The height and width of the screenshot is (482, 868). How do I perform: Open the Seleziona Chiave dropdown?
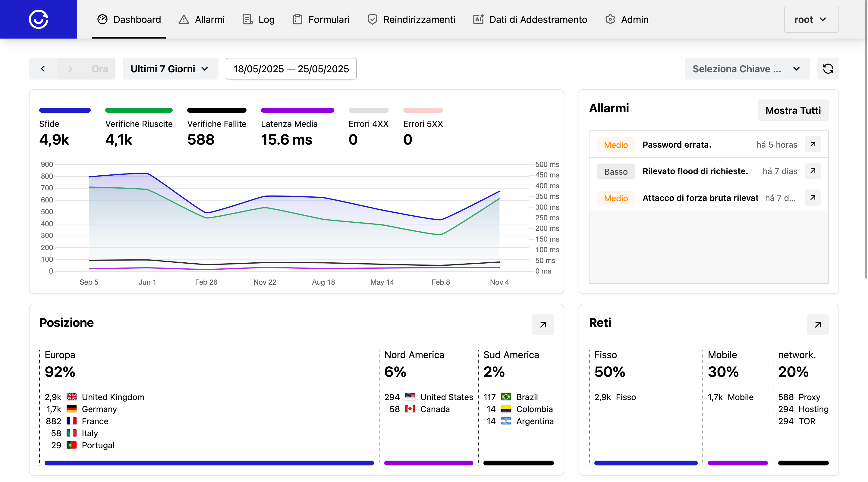pyautogui.click(x=747, y=69)
